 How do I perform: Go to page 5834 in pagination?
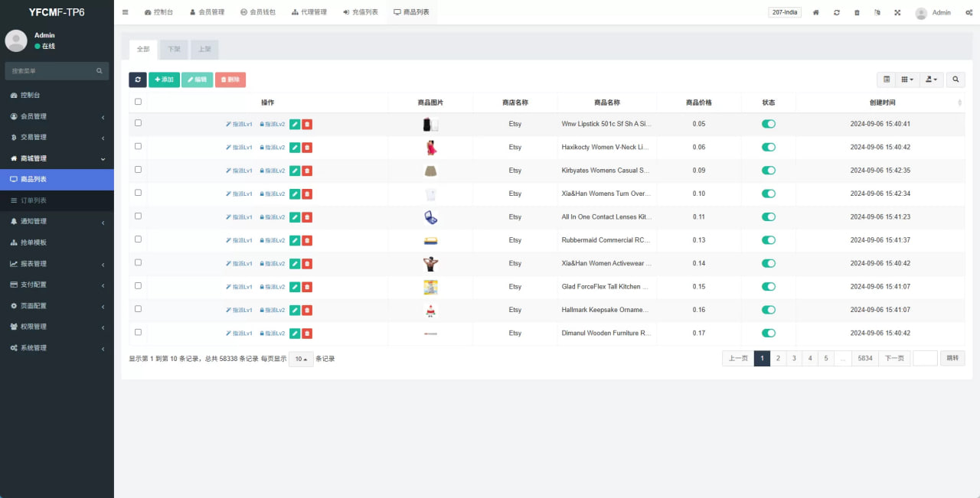click(865, 358)
